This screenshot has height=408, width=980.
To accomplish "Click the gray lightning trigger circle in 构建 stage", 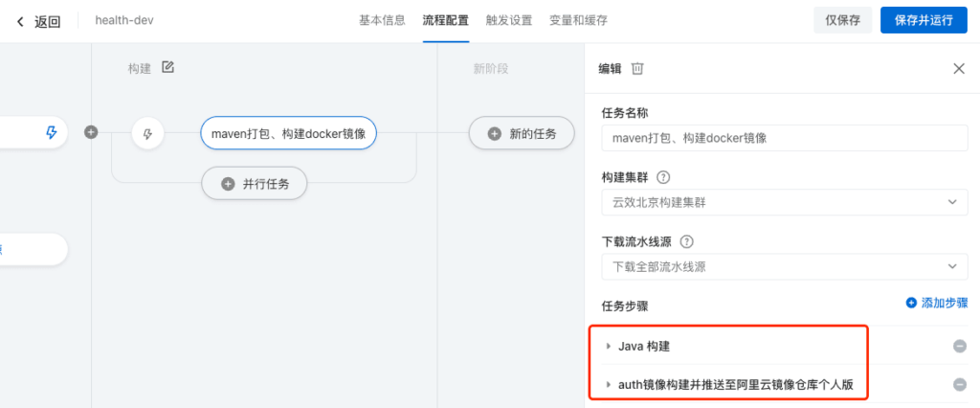I will click(x=148, y=133).
